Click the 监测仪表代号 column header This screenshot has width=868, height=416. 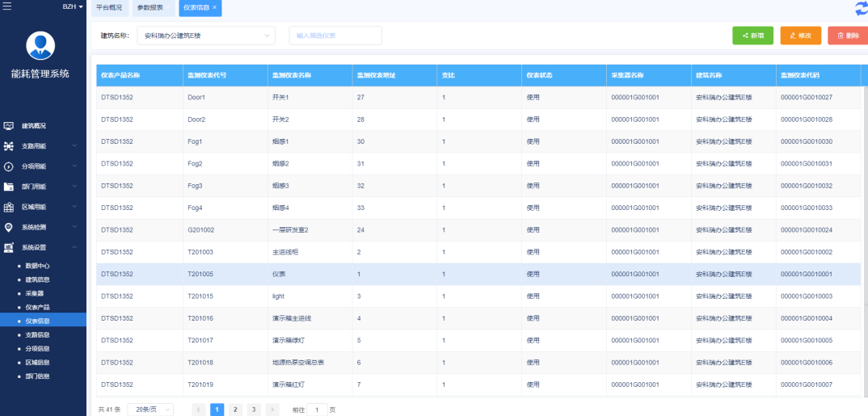225,75
